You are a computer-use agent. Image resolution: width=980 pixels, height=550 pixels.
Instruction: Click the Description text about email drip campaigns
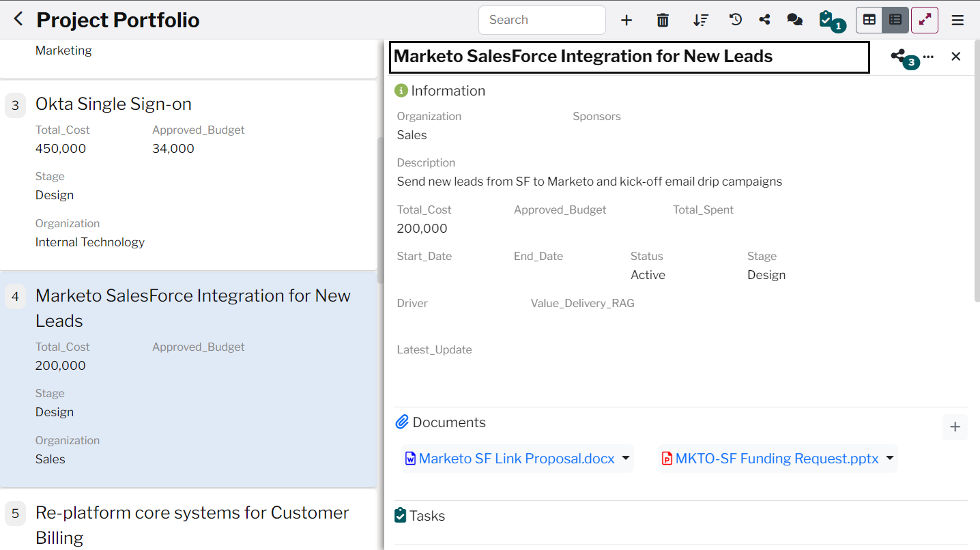(590, 182)
